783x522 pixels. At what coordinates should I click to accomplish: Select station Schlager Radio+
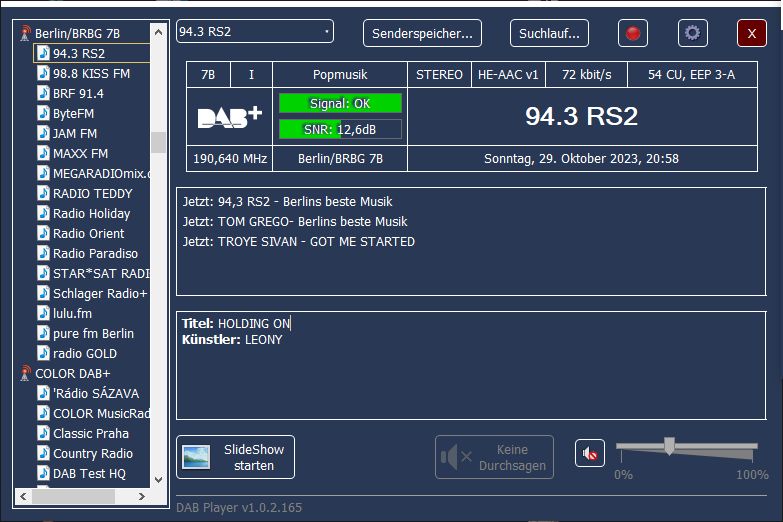click(100, 293)
